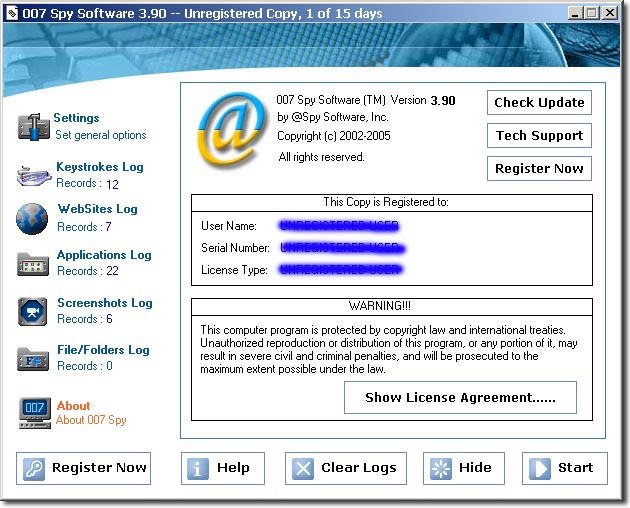The width and height of the screenshot is (630, 508).
Task: Click the WebSites record count 7
Action: [x=108, y=227]
